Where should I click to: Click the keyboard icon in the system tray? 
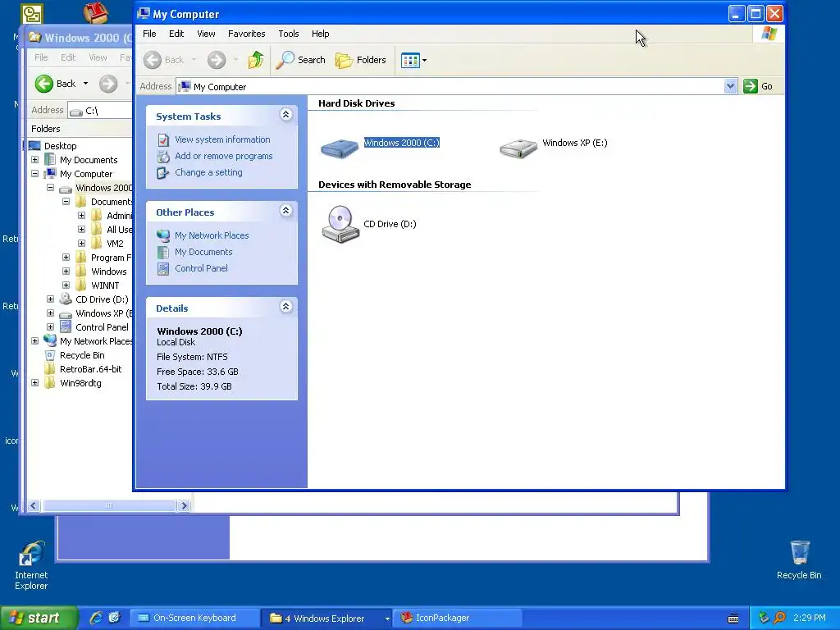coord(733,619)
